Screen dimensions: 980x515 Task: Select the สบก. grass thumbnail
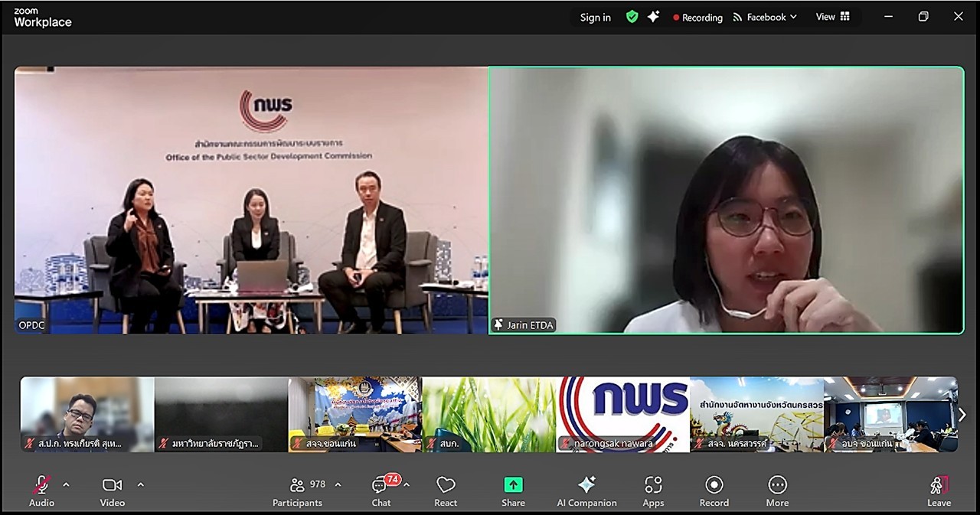coord(488,415)
